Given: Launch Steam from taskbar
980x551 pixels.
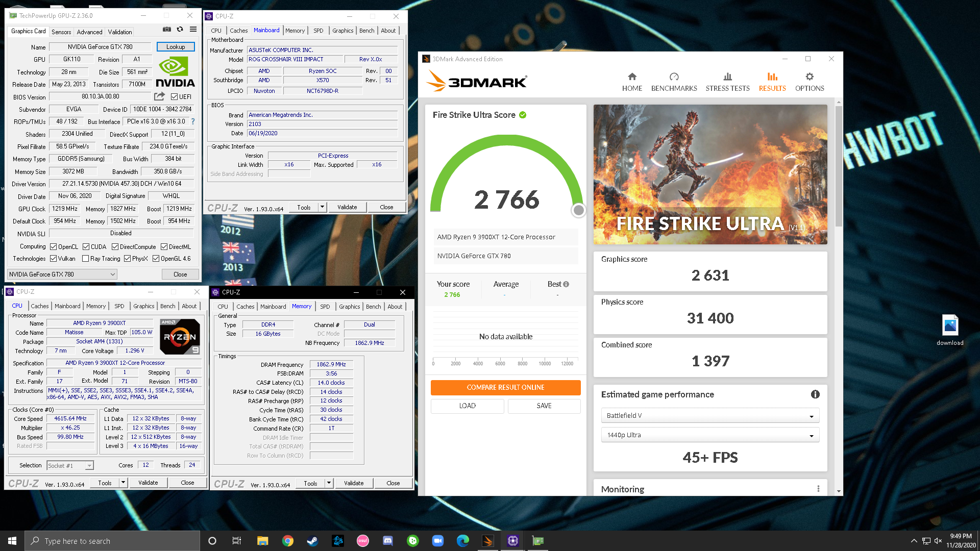Looking at the screenshot, I should coord(312,541).
